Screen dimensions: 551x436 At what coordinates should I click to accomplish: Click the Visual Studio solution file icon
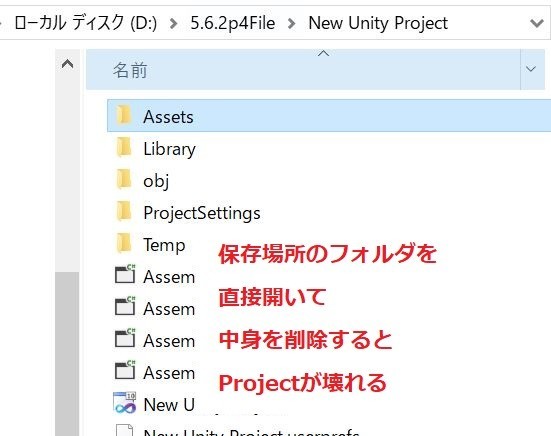(125, 403)
